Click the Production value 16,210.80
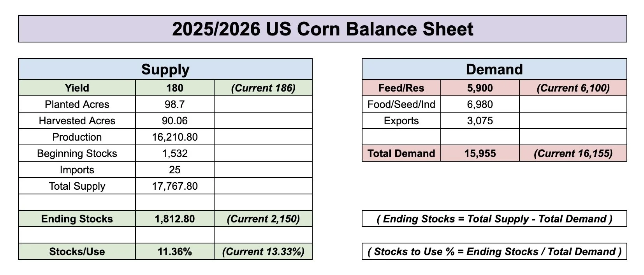Screen dimensions: 644x275 point(175,137)
